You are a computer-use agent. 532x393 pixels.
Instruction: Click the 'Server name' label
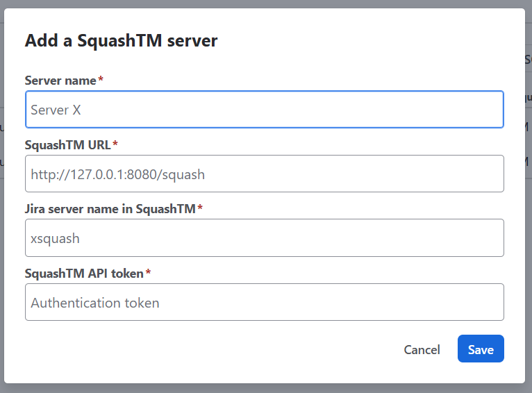tap(60, 81)
